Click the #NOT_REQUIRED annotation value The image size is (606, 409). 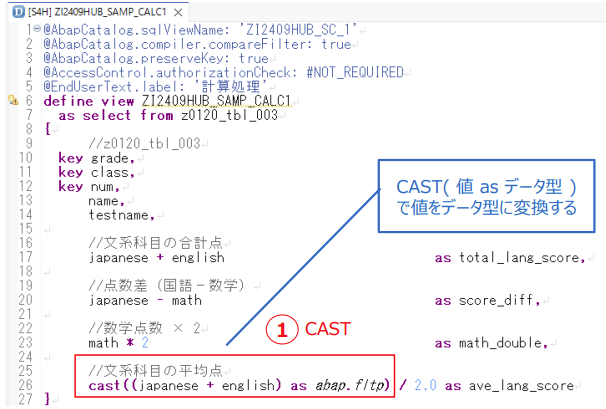[x=355, y=72]
